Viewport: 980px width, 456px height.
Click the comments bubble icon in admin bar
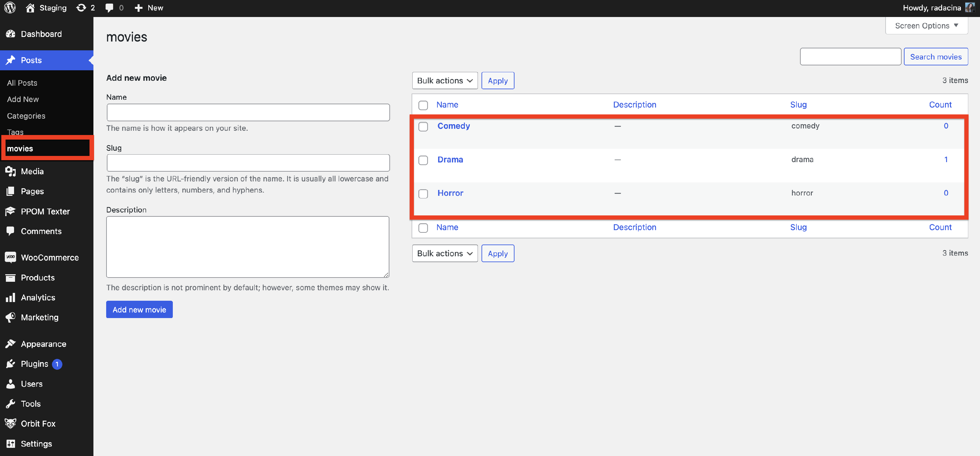pyautogui.click(x=109, y=8)
